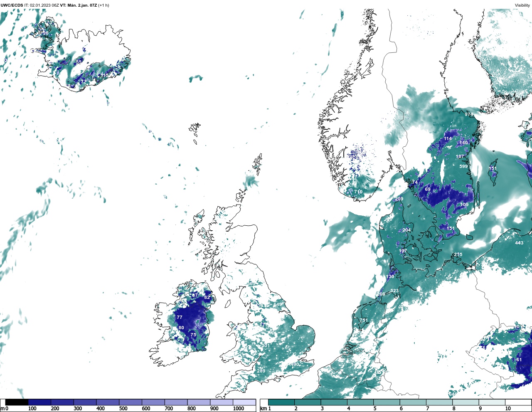
Task: Click the dark teal 1–2 km legend swatch
Action: click(x=281, y=402)
